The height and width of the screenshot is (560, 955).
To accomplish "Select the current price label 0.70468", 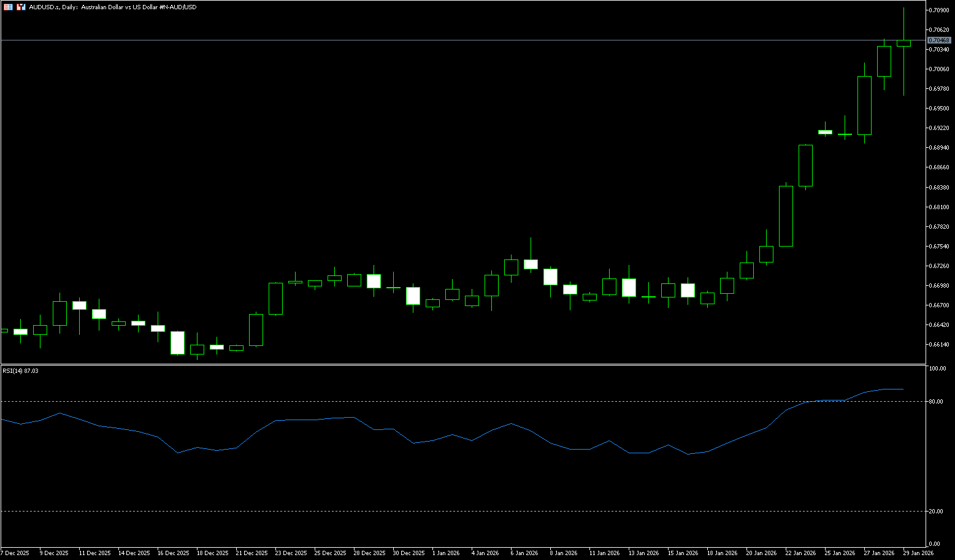I will 939,40.
